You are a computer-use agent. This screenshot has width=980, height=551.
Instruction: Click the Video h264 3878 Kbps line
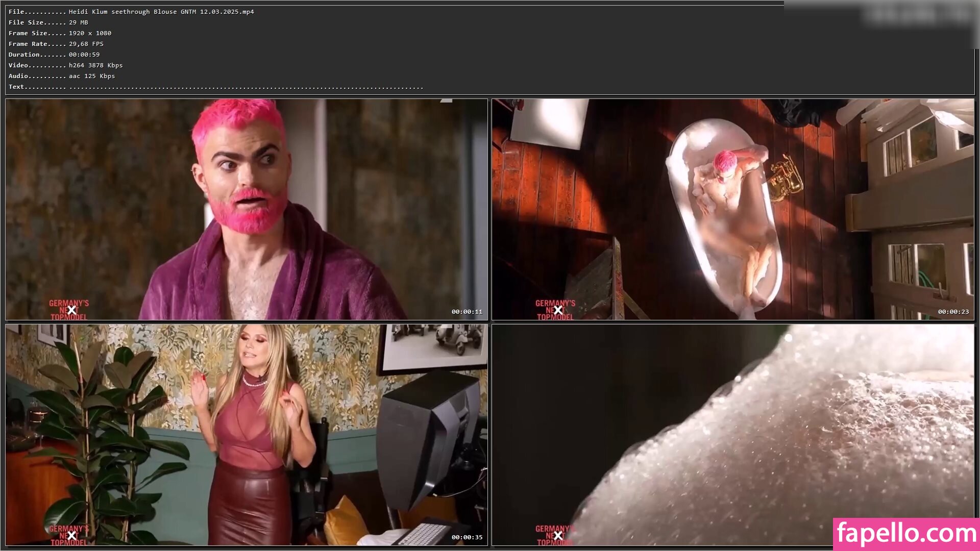[x=65, y=65]
